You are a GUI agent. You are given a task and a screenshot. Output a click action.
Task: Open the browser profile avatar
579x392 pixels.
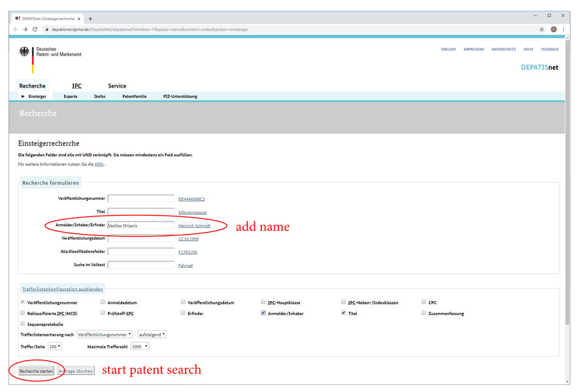click(x=554, y=29)
